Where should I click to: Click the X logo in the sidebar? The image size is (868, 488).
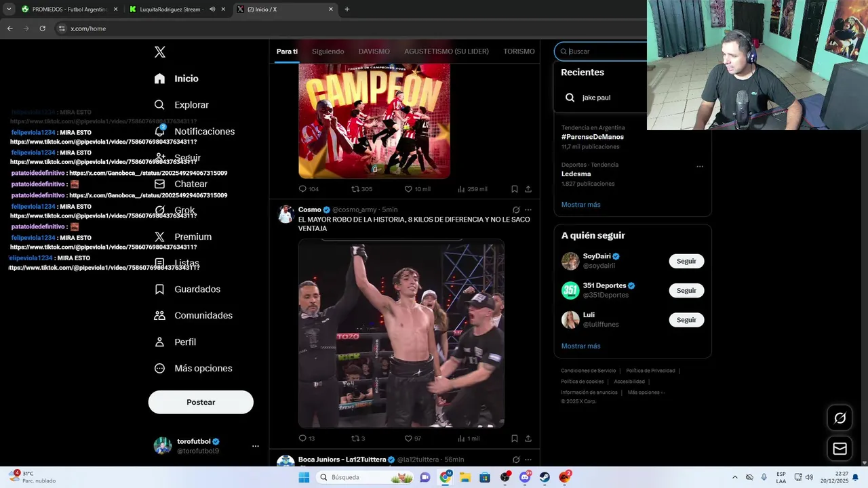[x=160, y=52]
